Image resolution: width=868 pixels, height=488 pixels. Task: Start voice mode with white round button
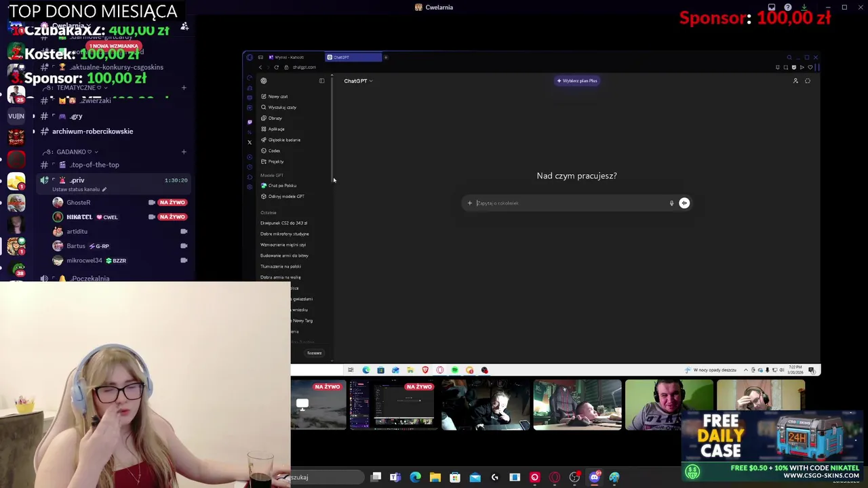(x=684, y=203)
